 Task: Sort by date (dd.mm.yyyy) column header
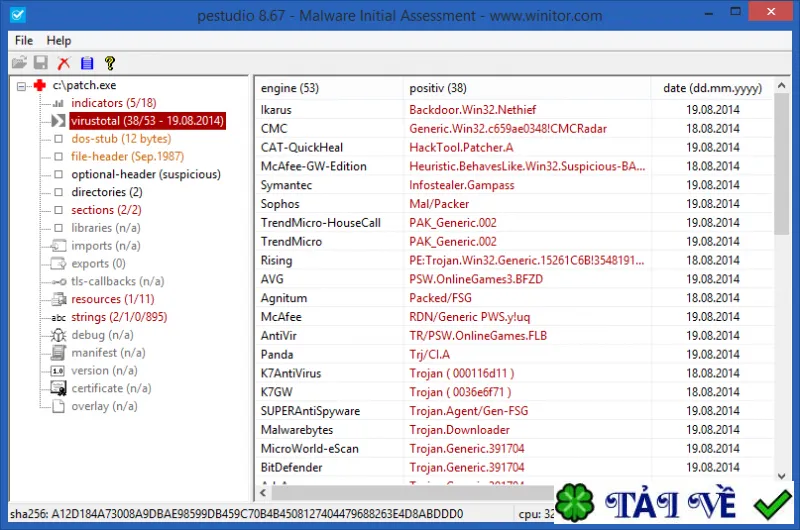click(x=712, y=88)
